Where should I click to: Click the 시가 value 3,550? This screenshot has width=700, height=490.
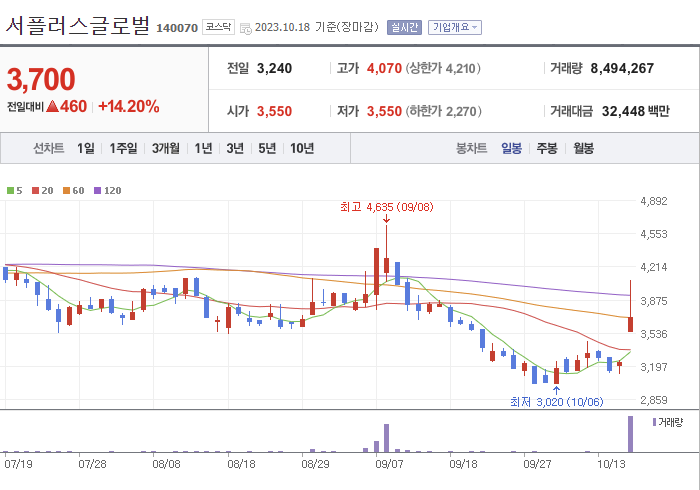click(x=274, y=111)
